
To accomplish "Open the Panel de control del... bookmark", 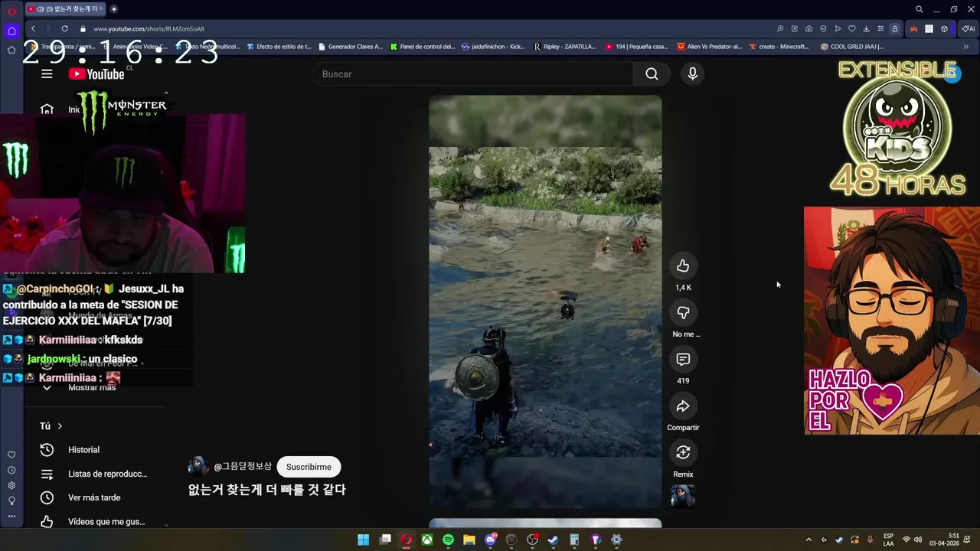I will [422, 47].
